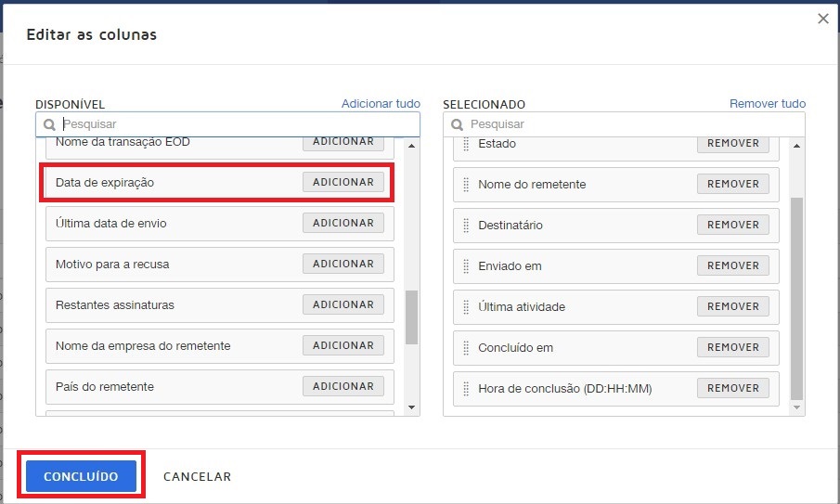
Task: Click drag handle beside Hora de conclusão
Action: pos(466,388)
